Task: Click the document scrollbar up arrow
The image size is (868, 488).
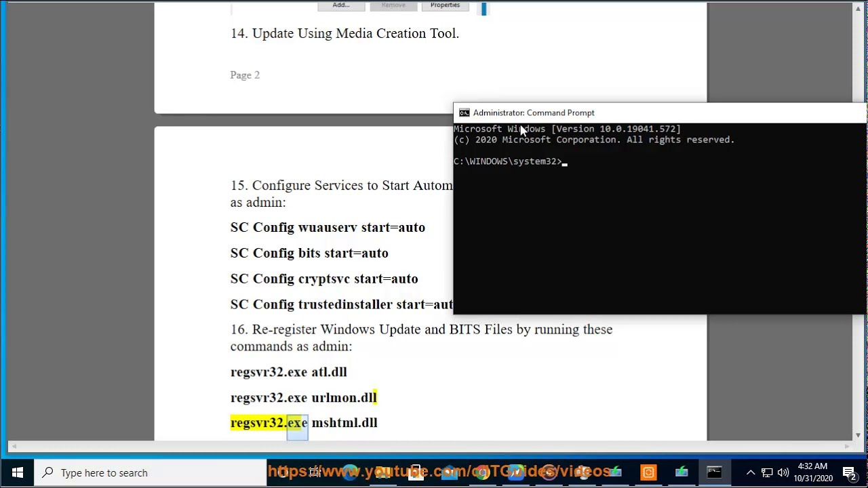Action: click(858, 8)
